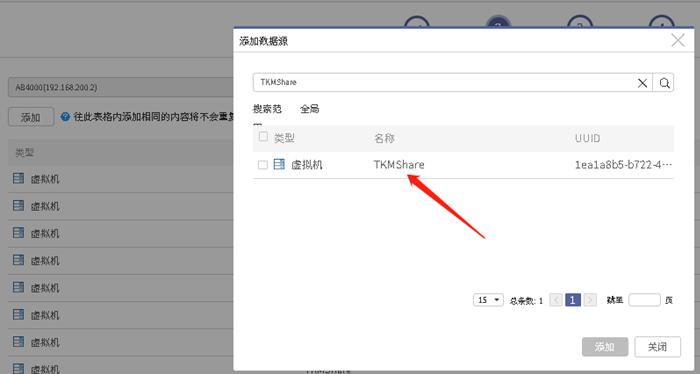Click the blue help icon beside 添加 button
The width and height of the screenshot is (700, 374).
click(65, 117)
